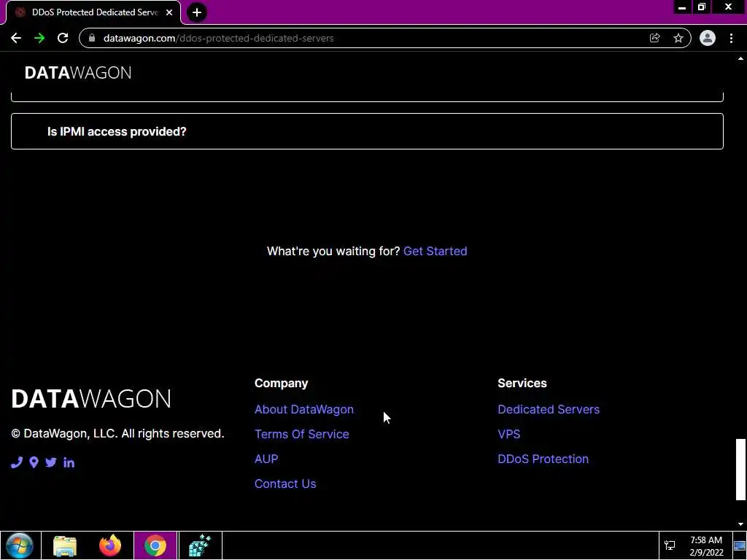Open the taskbar clock showing 7:58 AM
Image resolution: width=747 pixels, height=560 pixels.
pyautogui.click(x=706, y=546)
